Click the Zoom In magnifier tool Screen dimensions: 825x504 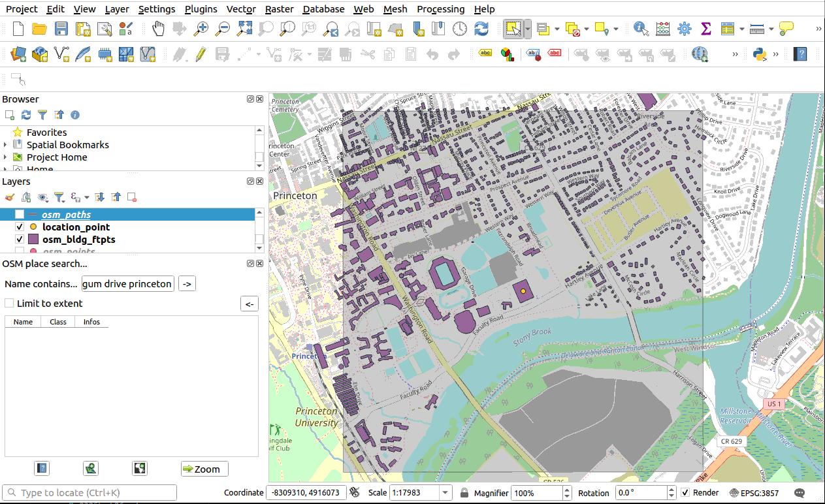point(201,29)
